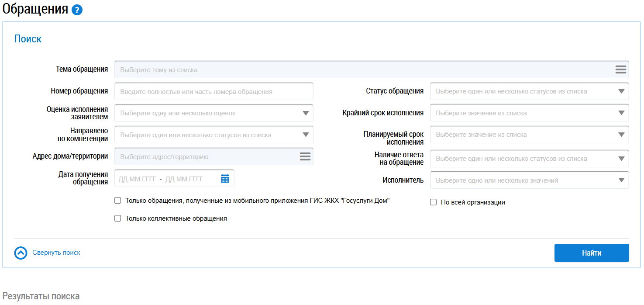Open Наличие ответа на обращение dropdown

(621, 159)
